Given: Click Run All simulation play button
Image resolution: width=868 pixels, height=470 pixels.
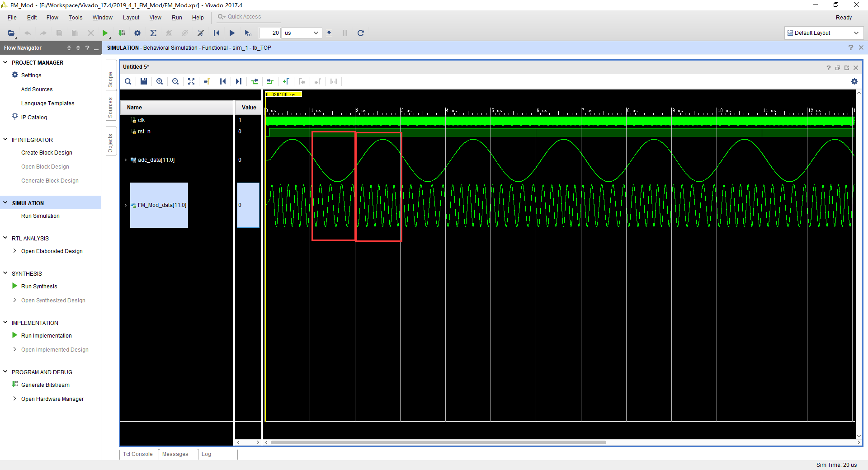Looking at the screenshot, I should [232, 33].
